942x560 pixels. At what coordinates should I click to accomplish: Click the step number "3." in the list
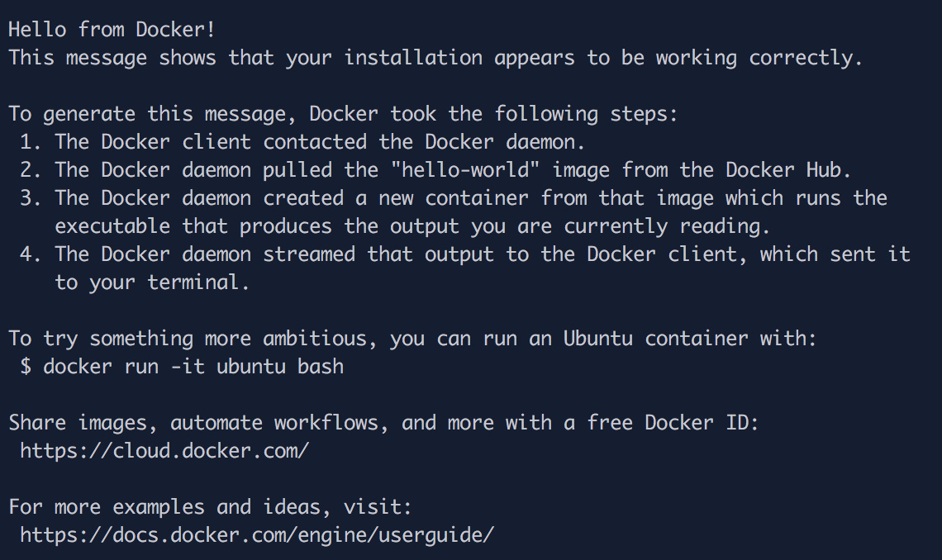[31, 198]
